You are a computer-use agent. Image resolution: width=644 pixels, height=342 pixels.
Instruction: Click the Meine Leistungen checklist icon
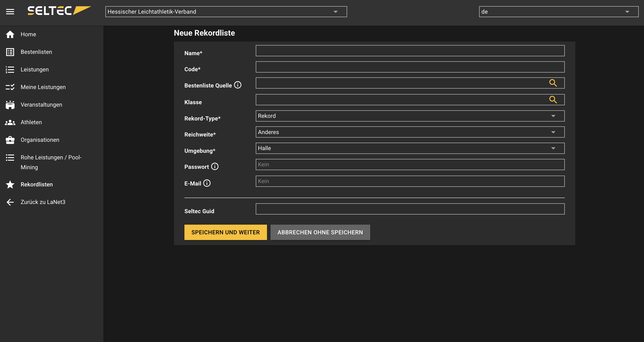coord(10,87)
